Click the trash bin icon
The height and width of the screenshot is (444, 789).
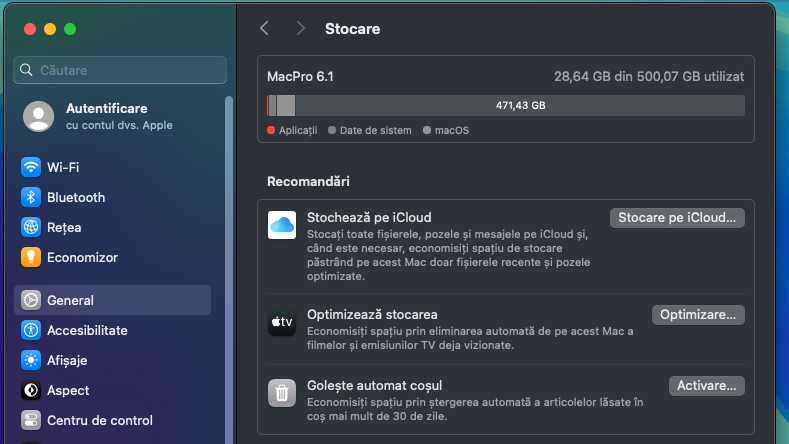pos(282,393)
